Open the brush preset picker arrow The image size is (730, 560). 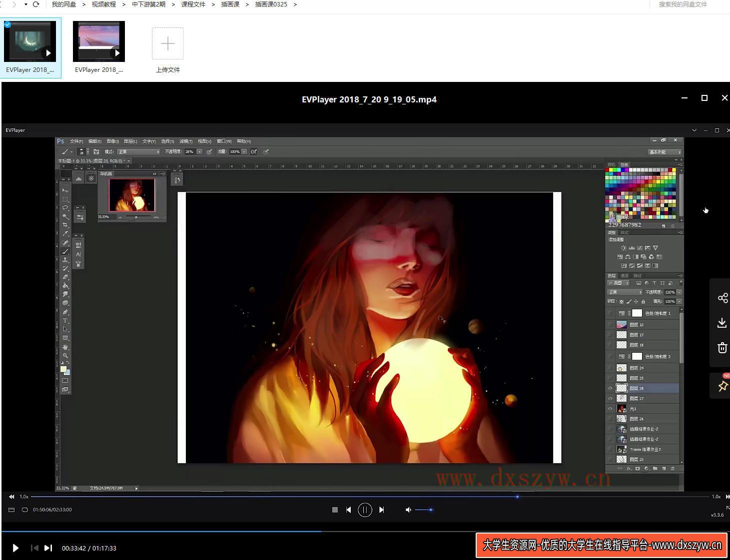[x=88, y=152]
